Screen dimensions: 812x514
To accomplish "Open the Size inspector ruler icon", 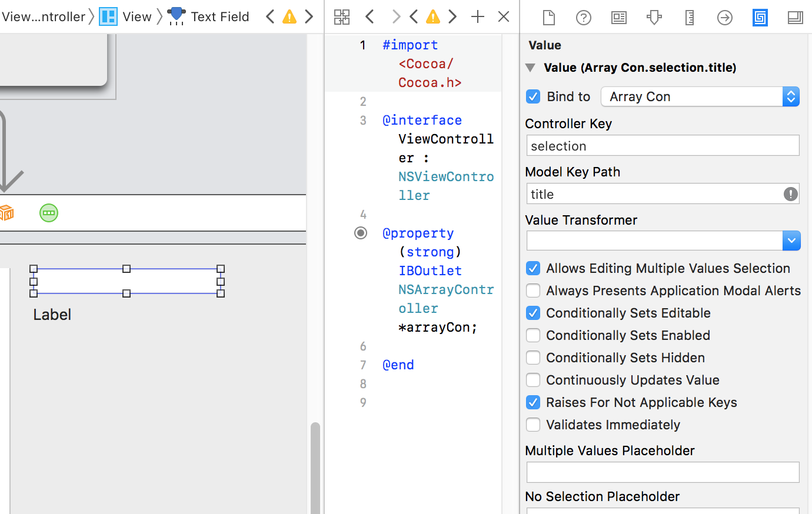I will point(690,18).
